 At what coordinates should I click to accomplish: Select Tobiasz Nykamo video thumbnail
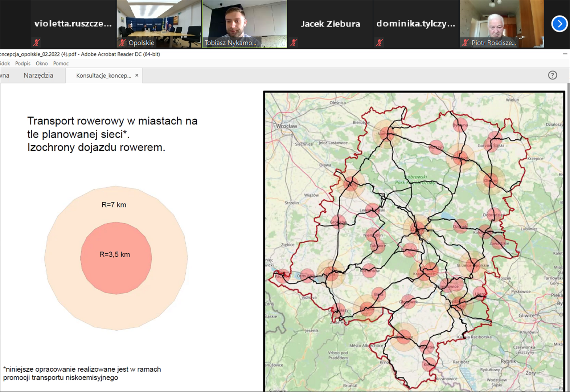tap(244, 22)
